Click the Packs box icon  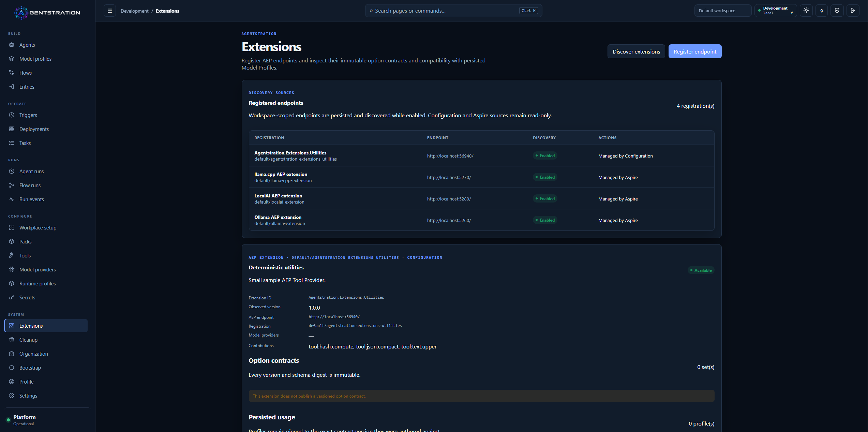12,241
